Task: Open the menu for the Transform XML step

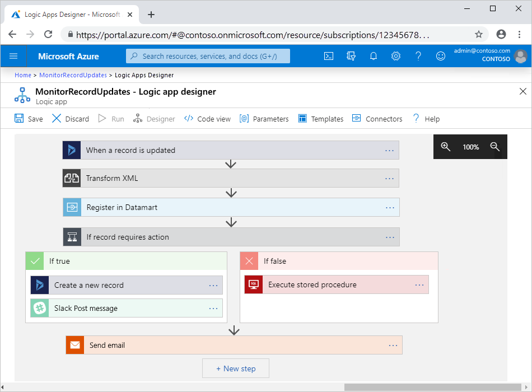Action: point(390,178)
